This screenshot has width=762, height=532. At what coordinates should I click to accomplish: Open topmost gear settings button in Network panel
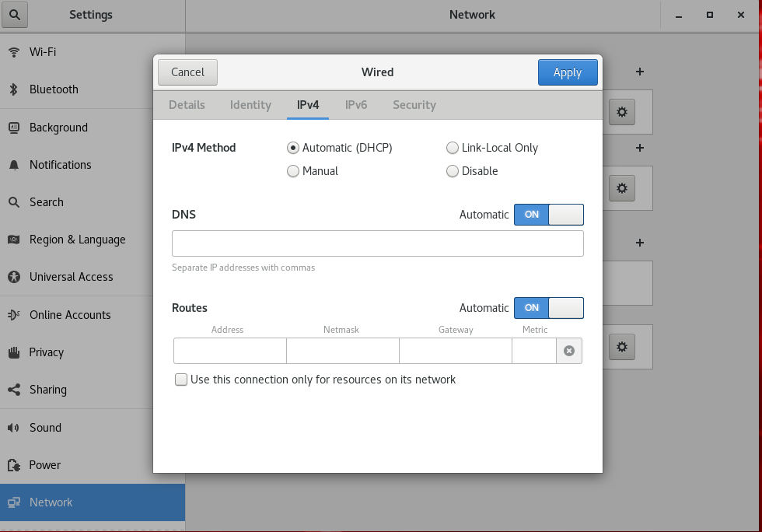tap(622, 112)
